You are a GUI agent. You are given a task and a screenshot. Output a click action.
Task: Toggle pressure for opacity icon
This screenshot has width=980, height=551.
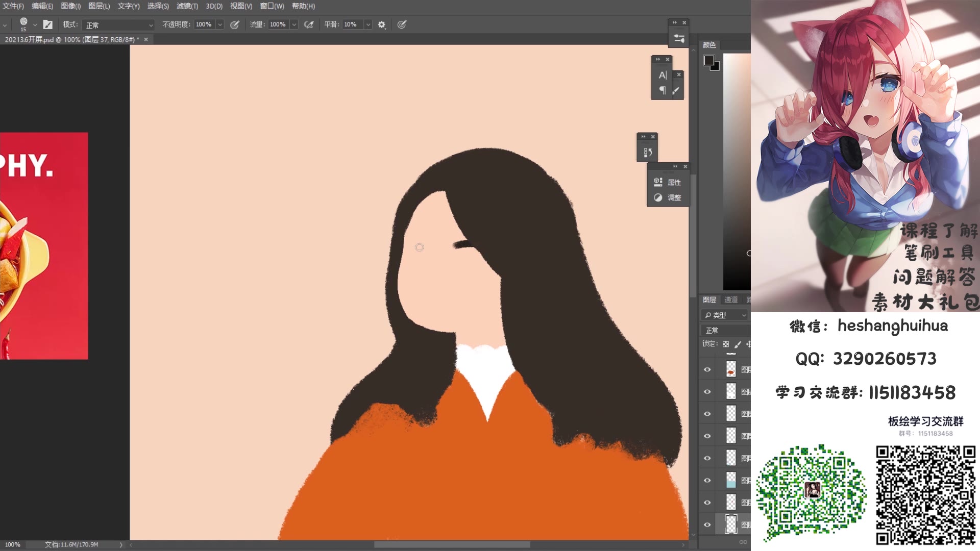pos(235,24)
